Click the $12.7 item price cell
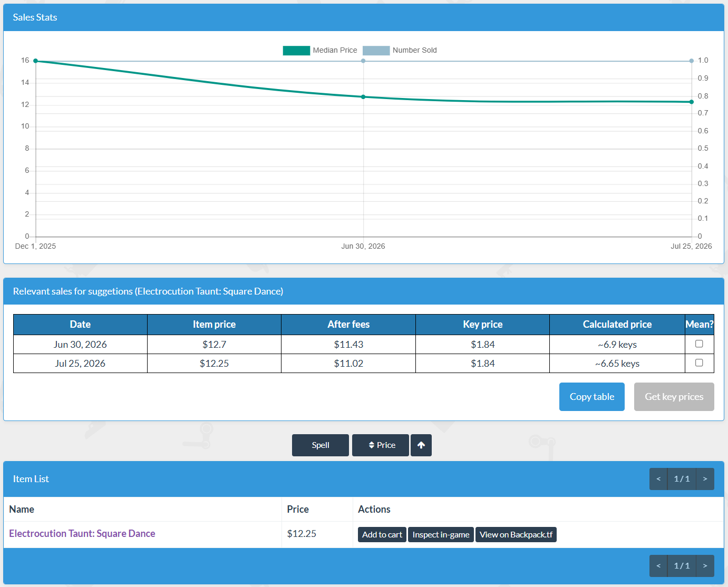The height and width of the screenshot is (587, 728). (x=214, y=345)
